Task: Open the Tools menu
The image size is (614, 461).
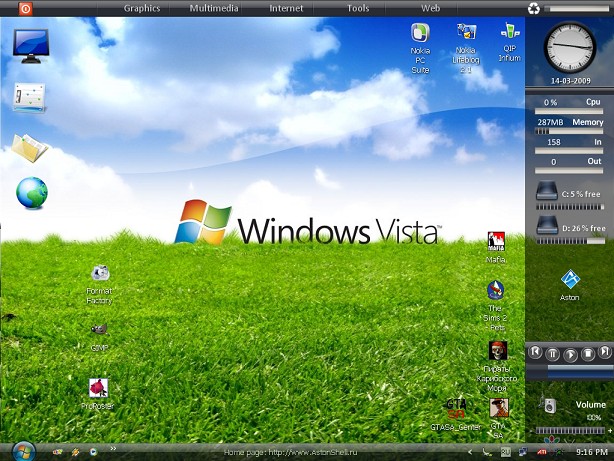Action: point(358,8)
